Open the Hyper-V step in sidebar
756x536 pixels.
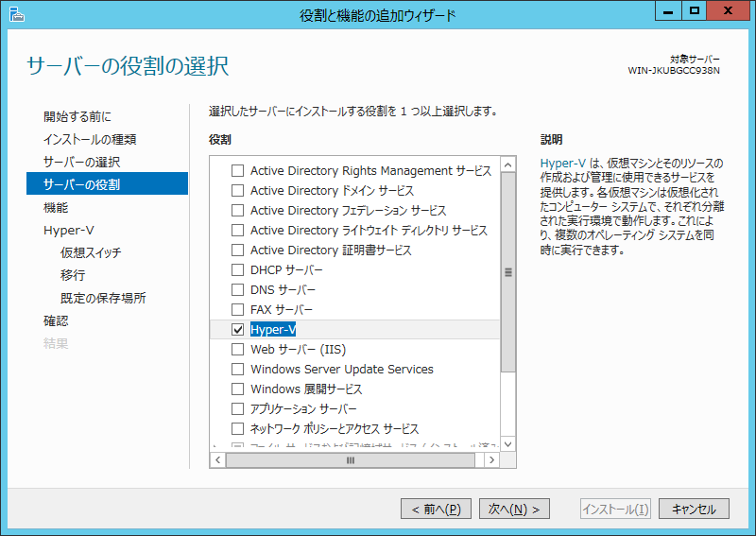coord(68,230)
